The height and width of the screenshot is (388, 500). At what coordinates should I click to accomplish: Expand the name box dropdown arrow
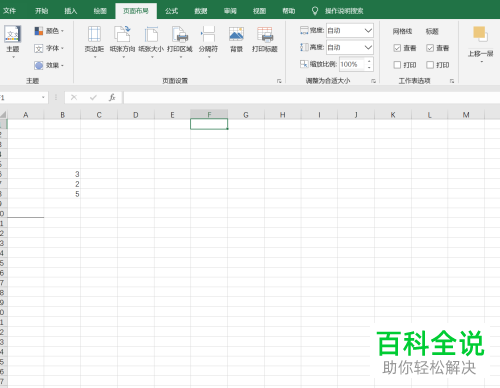coord(43,97)
